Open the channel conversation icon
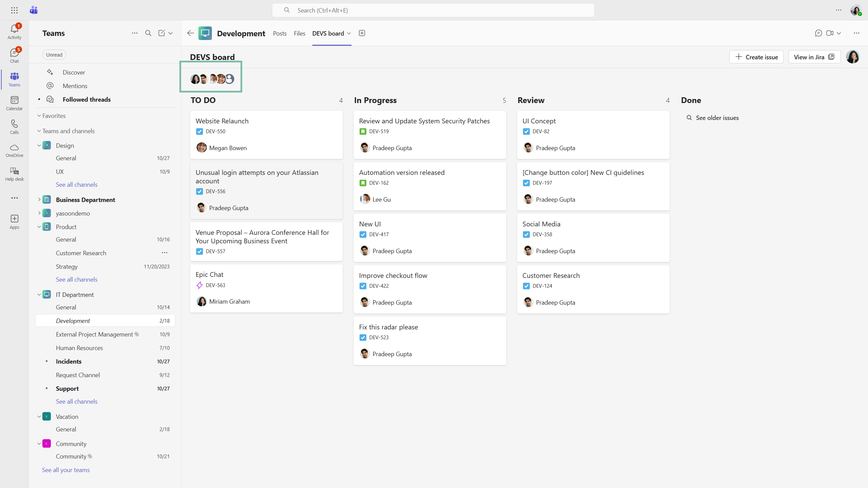The width and height of the screenshot is (868, 488). click(x=818, y=33)
